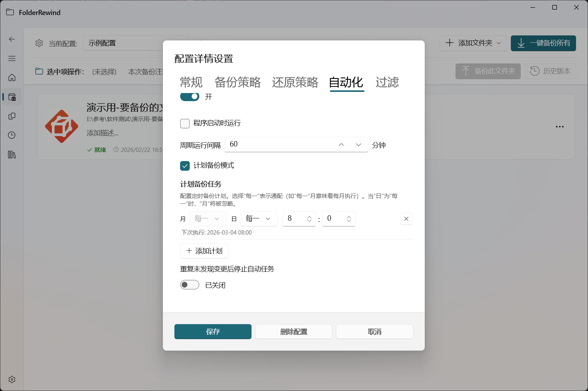Open the compare/copy panel in sidebar
The image size is (588, 391).
[x=12, y=116]
